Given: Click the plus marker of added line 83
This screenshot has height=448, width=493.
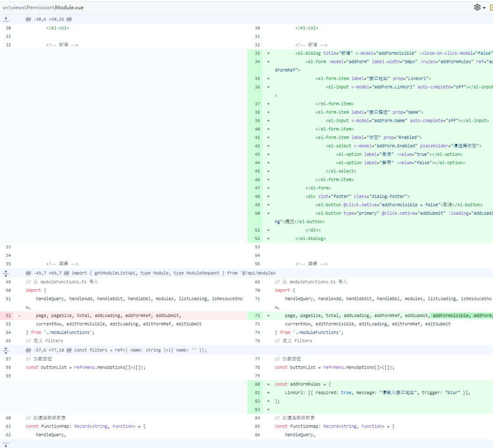Looking at the screenshot, I should click(x=268, y=409).
